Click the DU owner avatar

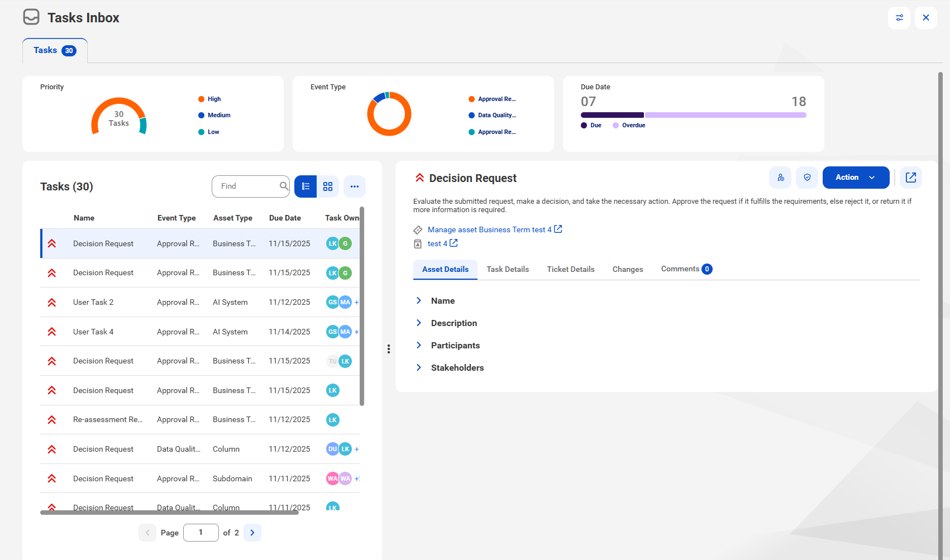point(332,449)
